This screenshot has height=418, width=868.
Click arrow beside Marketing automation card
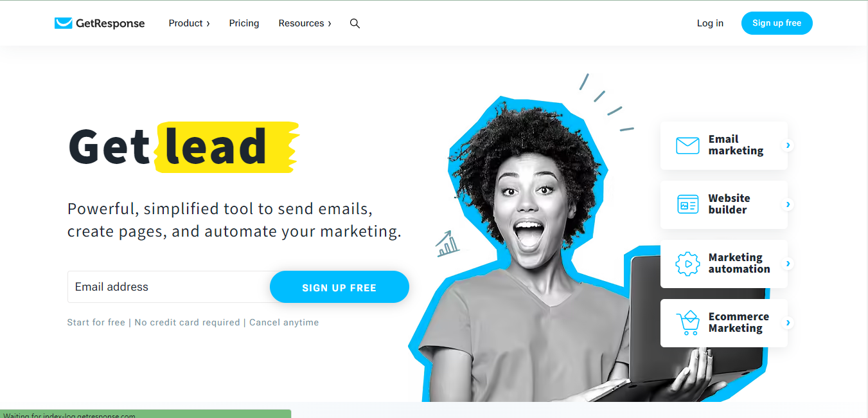[x=788, y=264]
